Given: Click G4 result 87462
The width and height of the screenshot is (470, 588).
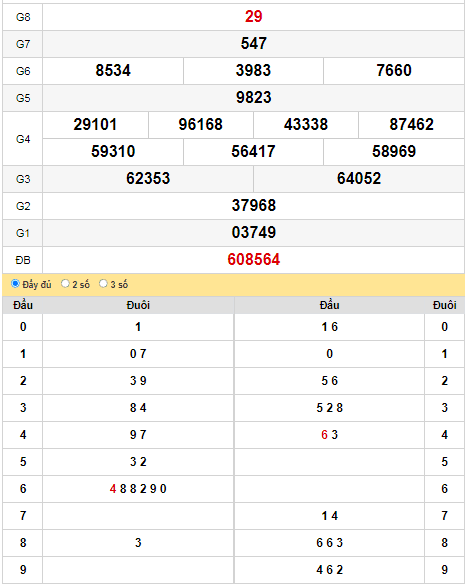Looking at the screenshot, I should tap(411, 124).
